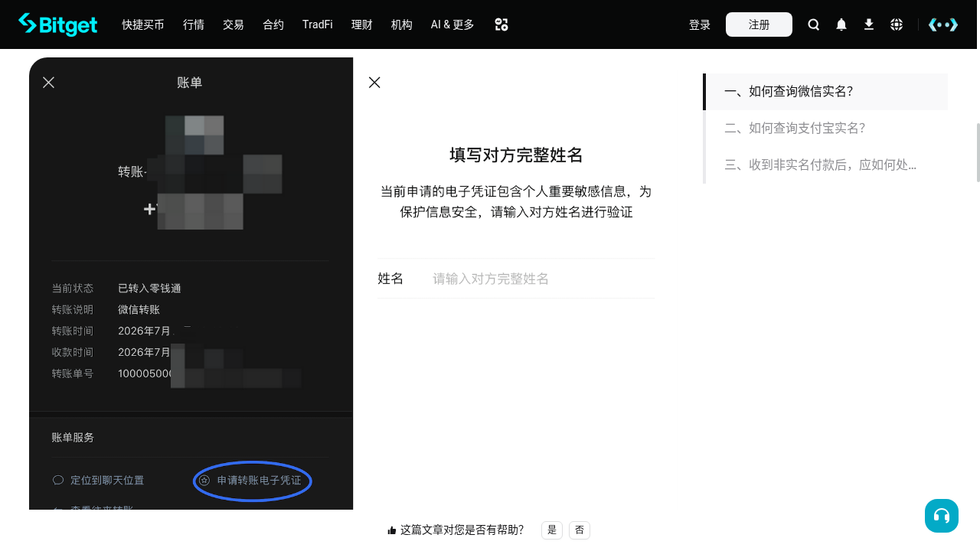This screenshot has height=551, width=980.
Task: Click 申请转账电子凭证 option
Action: coord(259,481)
